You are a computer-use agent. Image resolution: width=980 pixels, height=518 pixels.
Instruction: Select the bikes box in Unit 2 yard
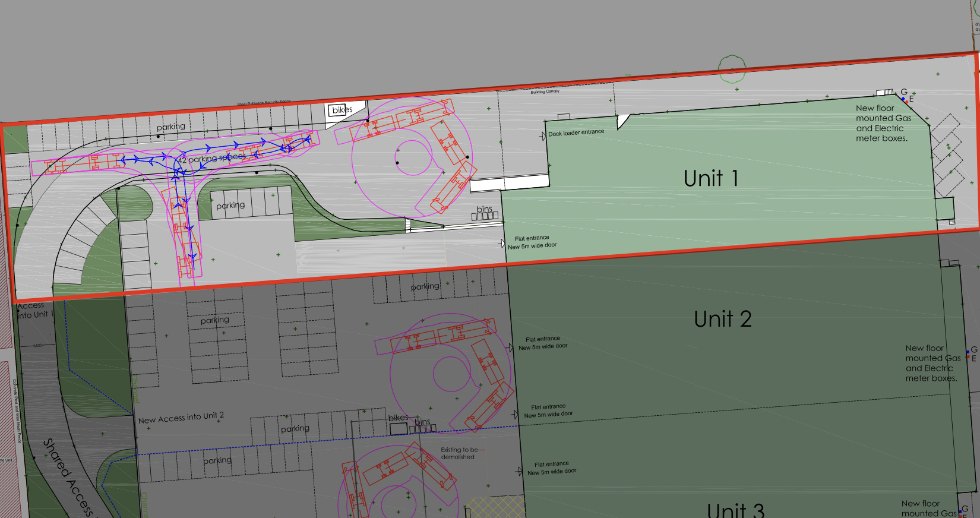pyautogui.click(x=399, y=427)
